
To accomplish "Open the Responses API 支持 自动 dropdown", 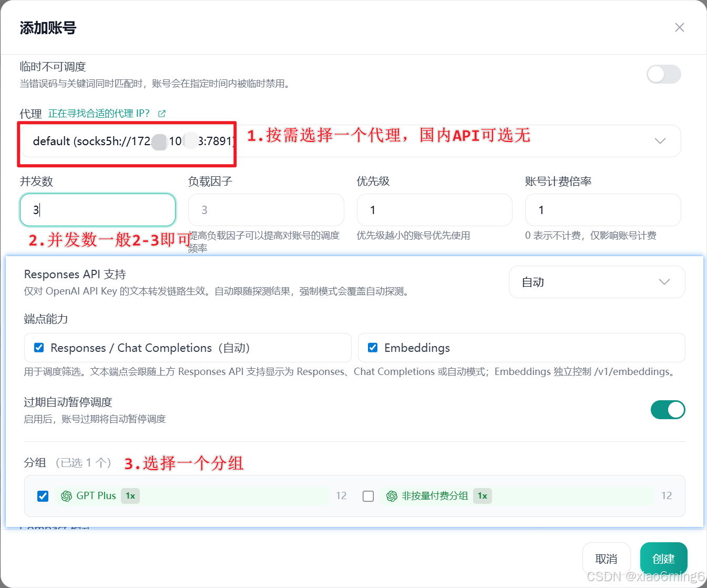I will (x=597, y=282).
